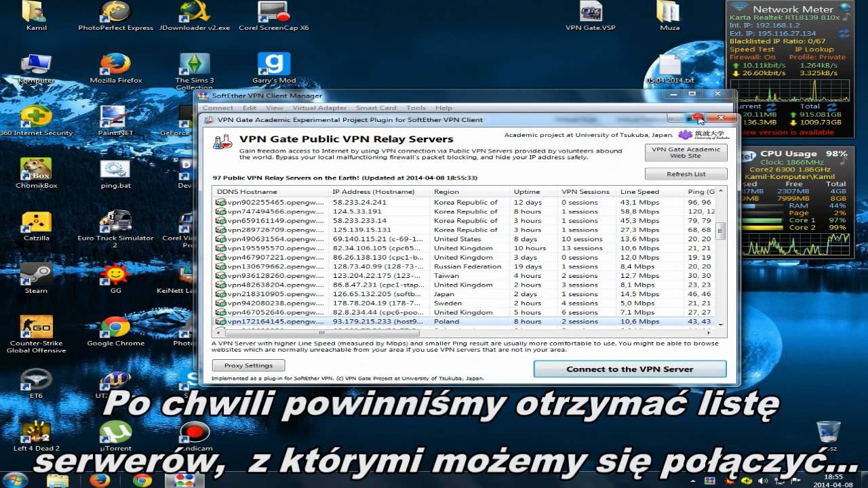Open the Smart Card menu
This screenshot has height=488, width=868.
[x=376, y=108]
